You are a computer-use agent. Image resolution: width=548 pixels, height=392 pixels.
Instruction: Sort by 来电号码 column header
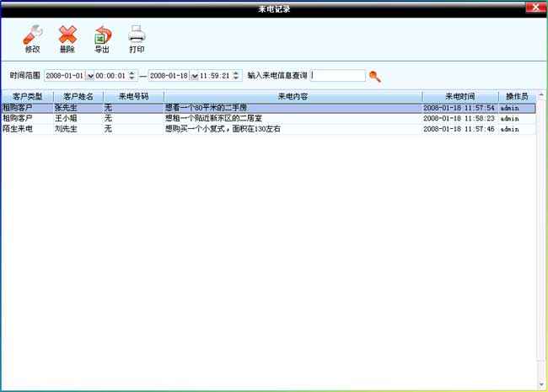(x=133, y=97)
